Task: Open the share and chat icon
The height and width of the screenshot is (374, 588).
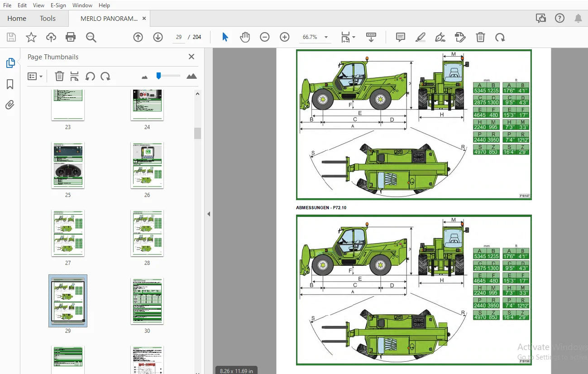Action: [540, 18]
